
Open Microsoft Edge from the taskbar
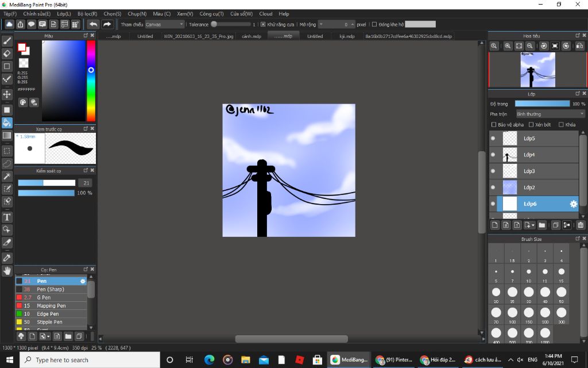[x=209, y=360]
